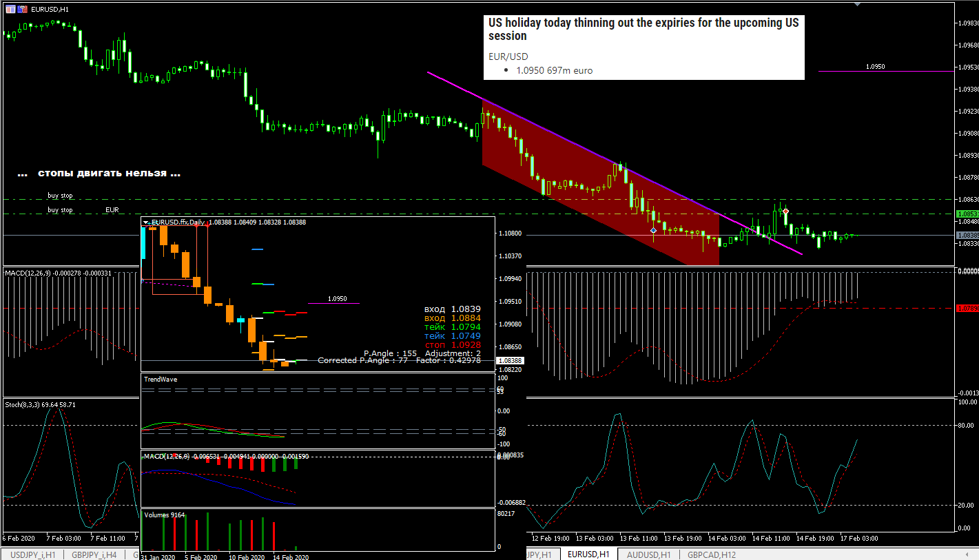Open the GBPCAD,H12 chart tab
The image size is (979, 560).
tap(712, 554)
